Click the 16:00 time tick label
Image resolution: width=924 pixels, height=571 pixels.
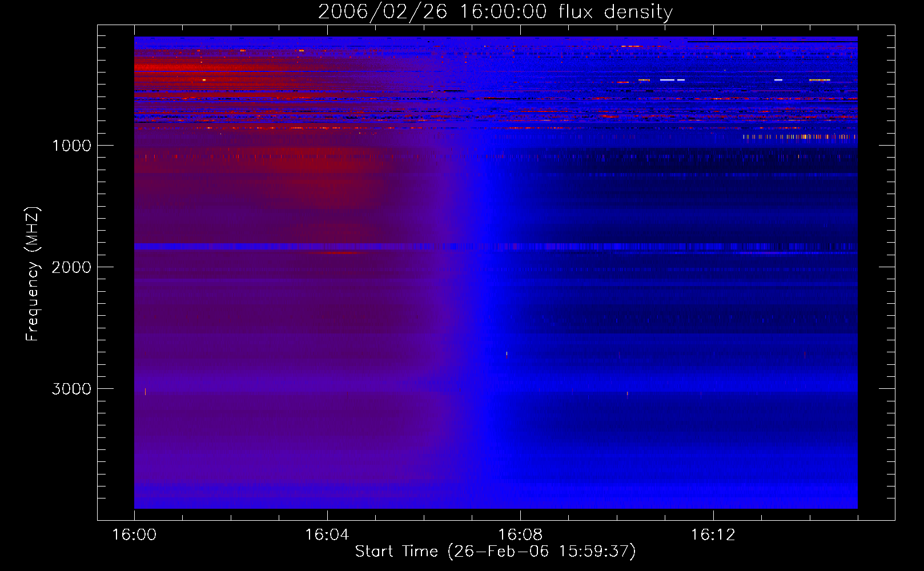(x=134, y=534)
